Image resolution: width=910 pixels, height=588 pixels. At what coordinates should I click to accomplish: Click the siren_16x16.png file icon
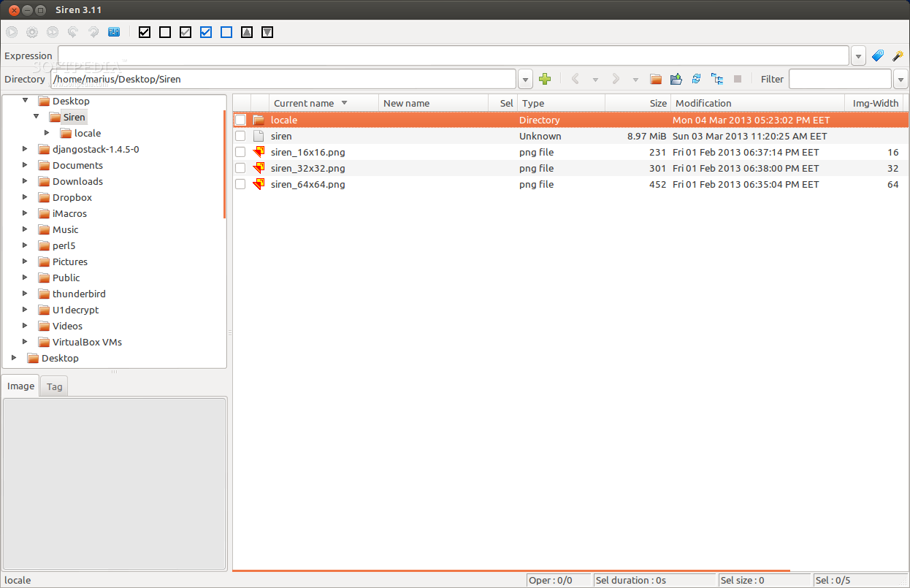[x=259, y=152]
